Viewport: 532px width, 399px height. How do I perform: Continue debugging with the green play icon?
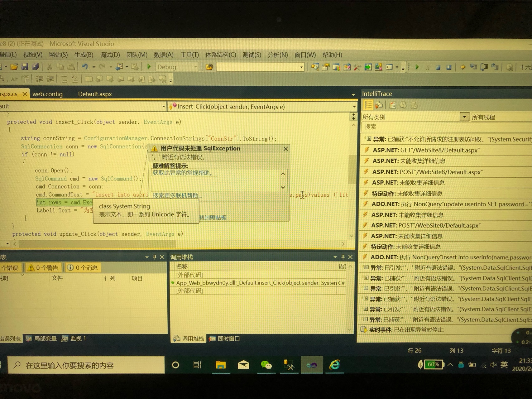click(417, 67)
